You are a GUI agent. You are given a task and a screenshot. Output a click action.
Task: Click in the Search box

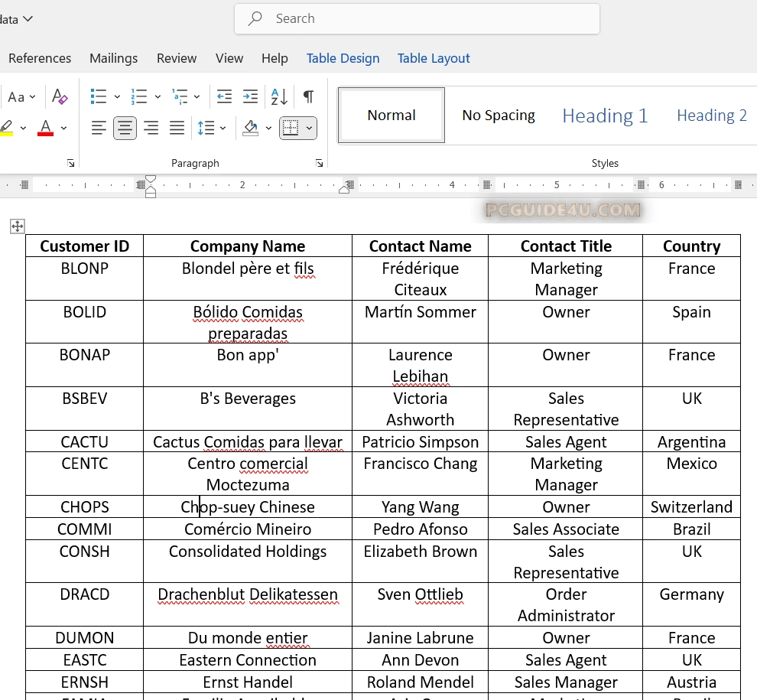(x=417, y=18)
